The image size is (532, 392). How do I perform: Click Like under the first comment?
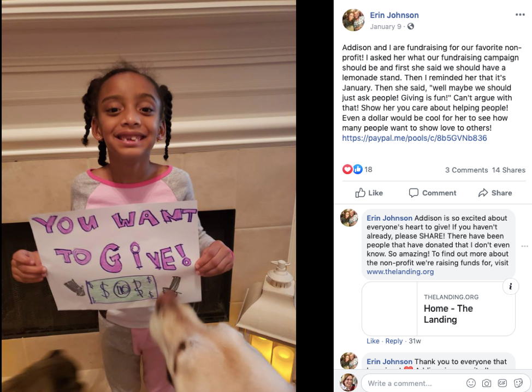[373, 341]
